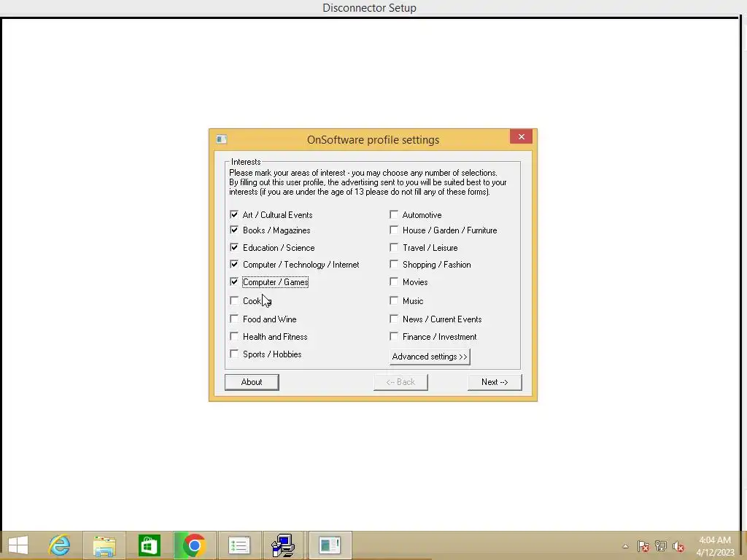Tick Finance / Investment checkbox
747x560 pixels.
pos(394,337)
